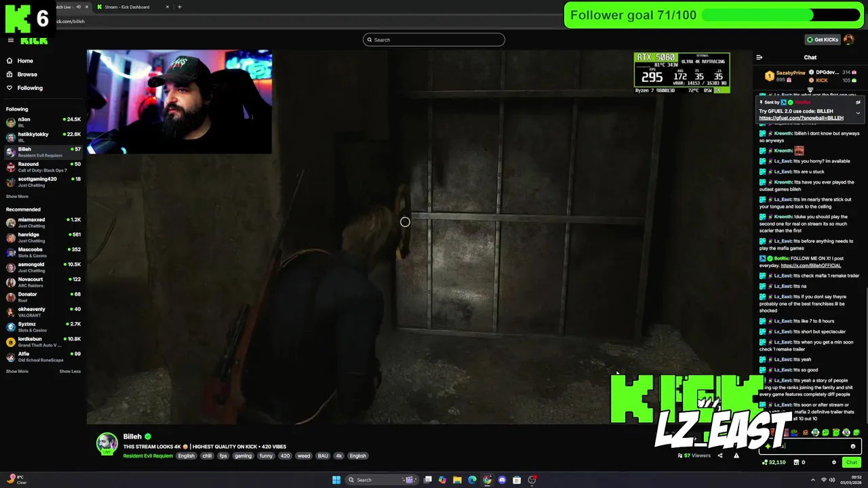The height and width of the screenshot is (488, 868).
Task: Select the gaming stream tag
Action: [243, 456]
